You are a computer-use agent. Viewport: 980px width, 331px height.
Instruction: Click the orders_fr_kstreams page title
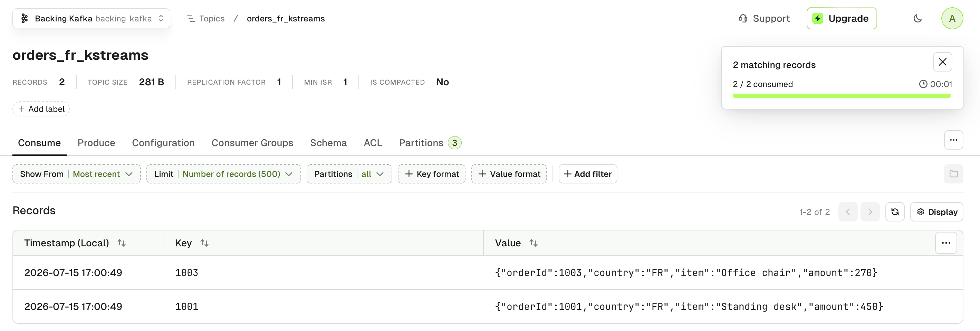(80, 55)
